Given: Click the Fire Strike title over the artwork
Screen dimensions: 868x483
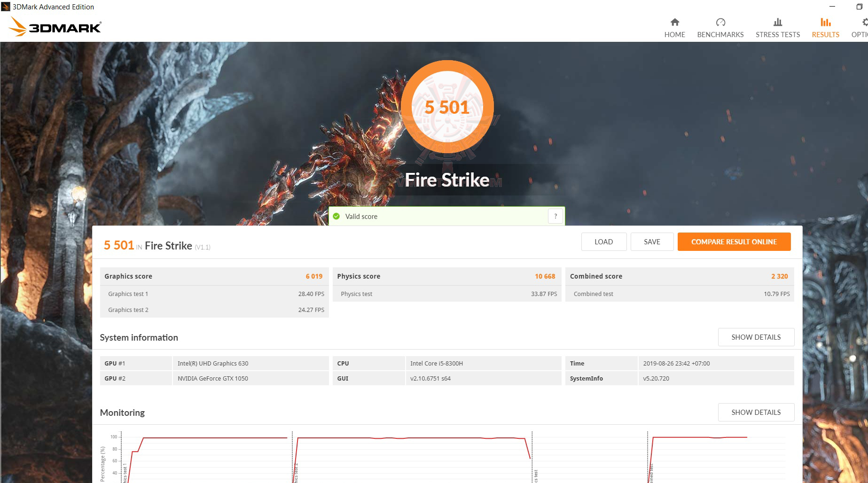Looking at the screenshot, I should pos(447,180).
